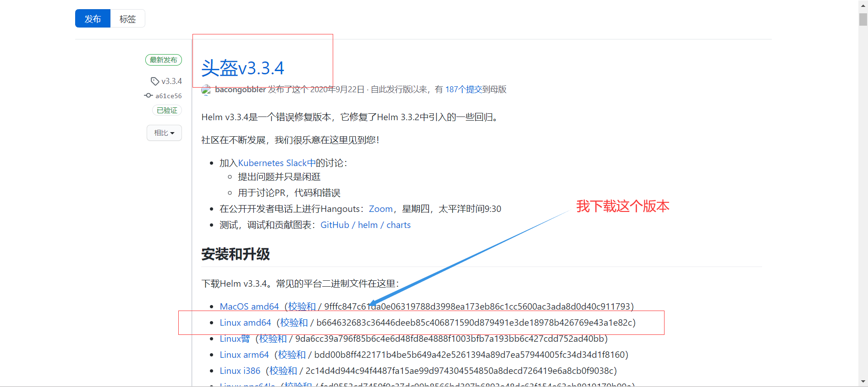This screenshot has width=868, height=389.
Task: Click the tag icon beside v3.3.4
Action: pyautogui.click(x=155, y=81)
